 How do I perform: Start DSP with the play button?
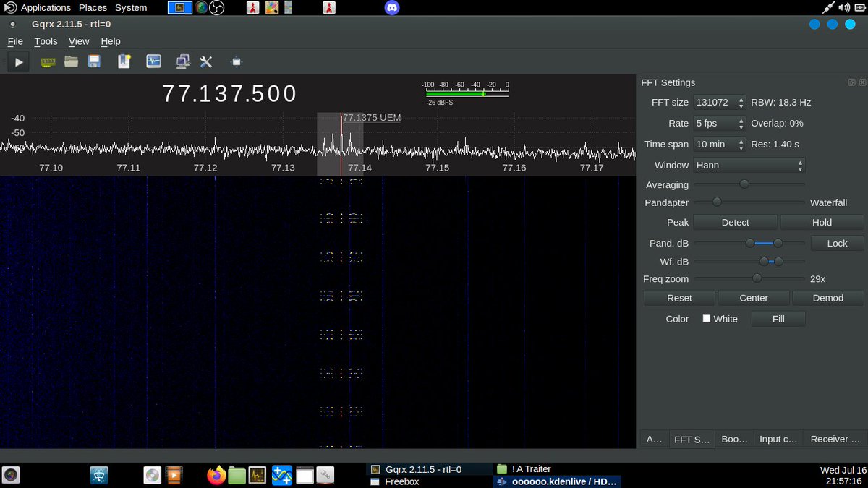(x=19, y=62)
